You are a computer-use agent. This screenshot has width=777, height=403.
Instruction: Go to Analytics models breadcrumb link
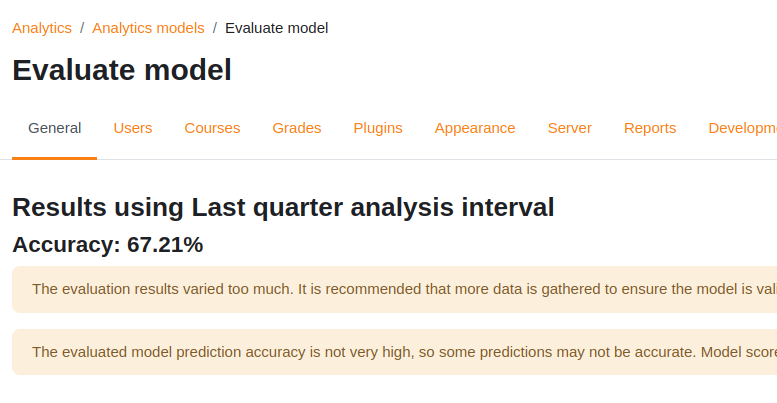(148, 28)
